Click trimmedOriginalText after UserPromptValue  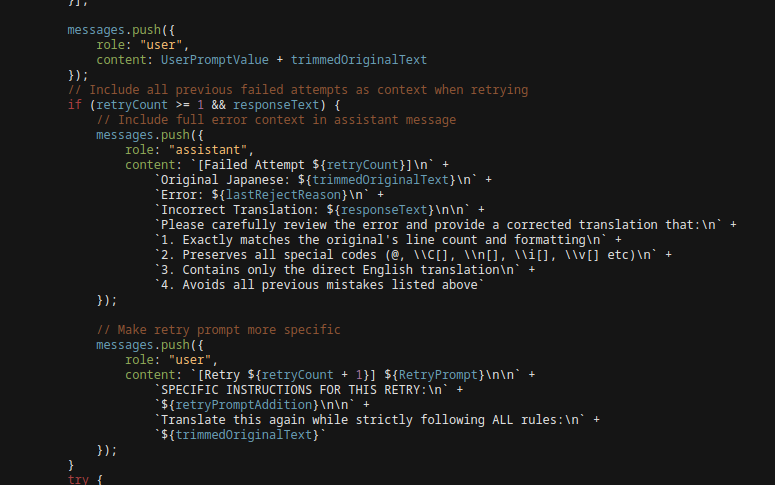point(358,60)
